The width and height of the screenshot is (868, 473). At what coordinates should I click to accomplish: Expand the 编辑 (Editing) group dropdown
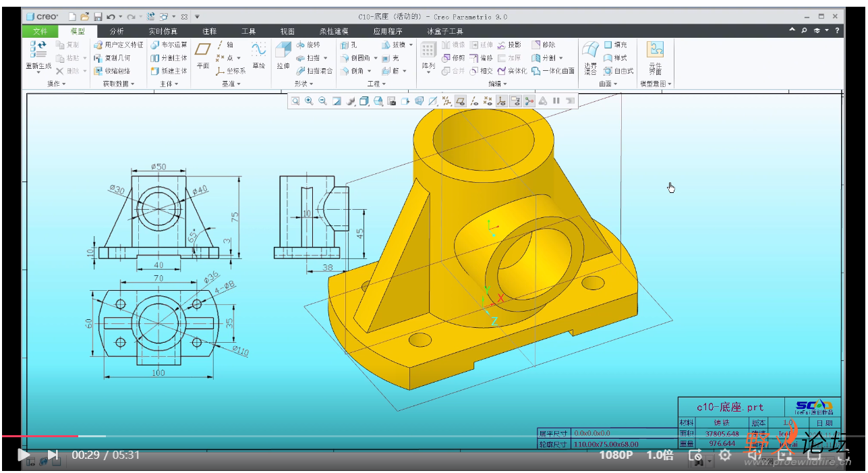[x=498, y=84]
